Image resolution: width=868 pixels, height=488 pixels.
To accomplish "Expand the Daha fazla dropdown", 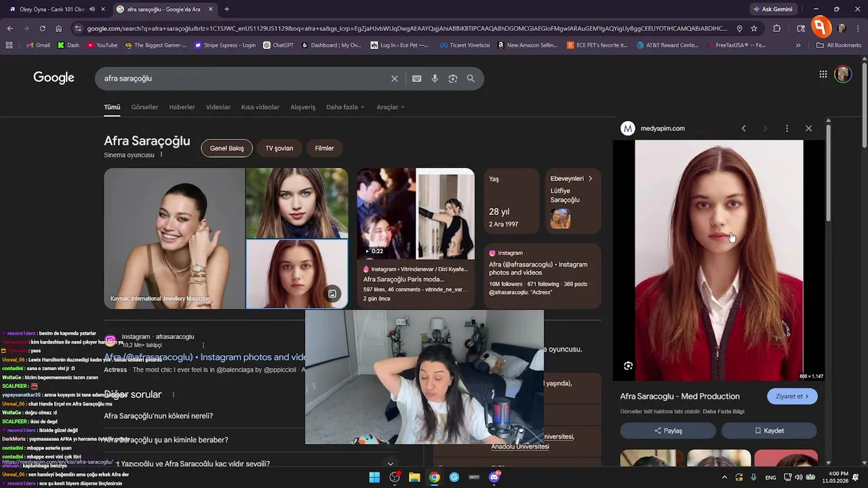I will (345, 107).
